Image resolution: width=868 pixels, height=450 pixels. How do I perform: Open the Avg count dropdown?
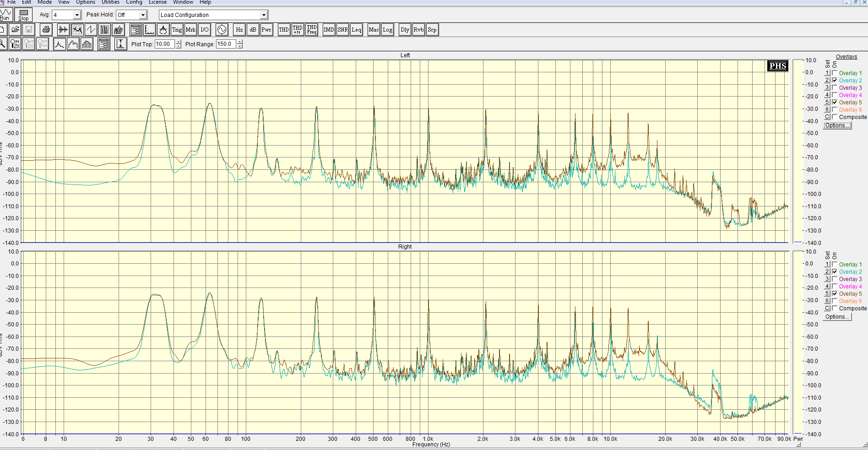[77, 15]
